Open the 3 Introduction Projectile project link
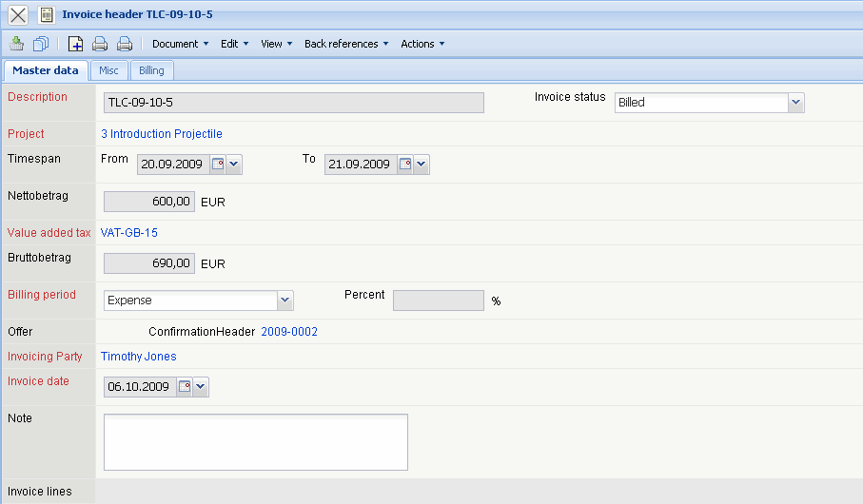This screenshot has width=863, height=504. coord(162,134)
